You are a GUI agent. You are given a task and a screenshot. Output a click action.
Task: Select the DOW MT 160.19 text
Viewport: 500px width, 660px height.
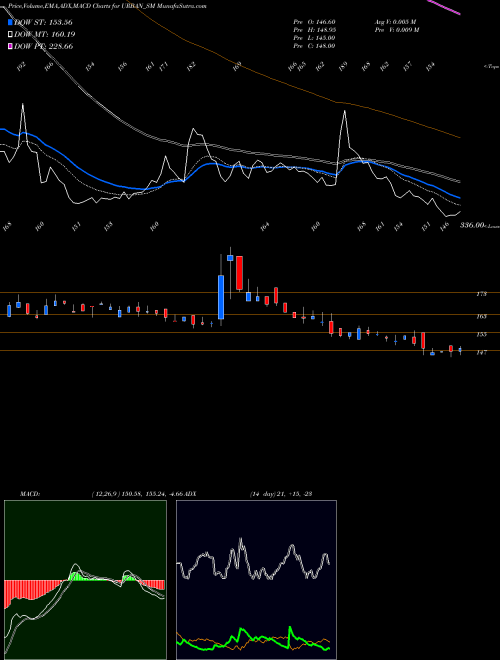[45, 35]
